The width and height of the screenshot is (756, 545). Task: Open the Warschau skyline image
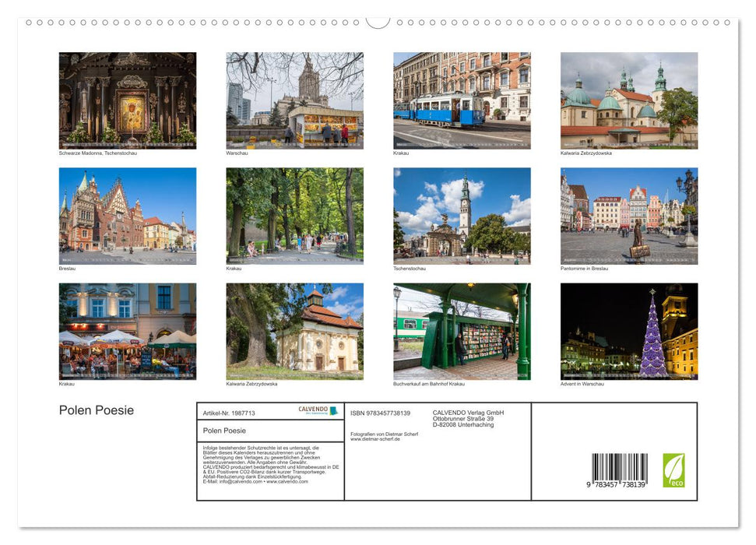point(295,100)
